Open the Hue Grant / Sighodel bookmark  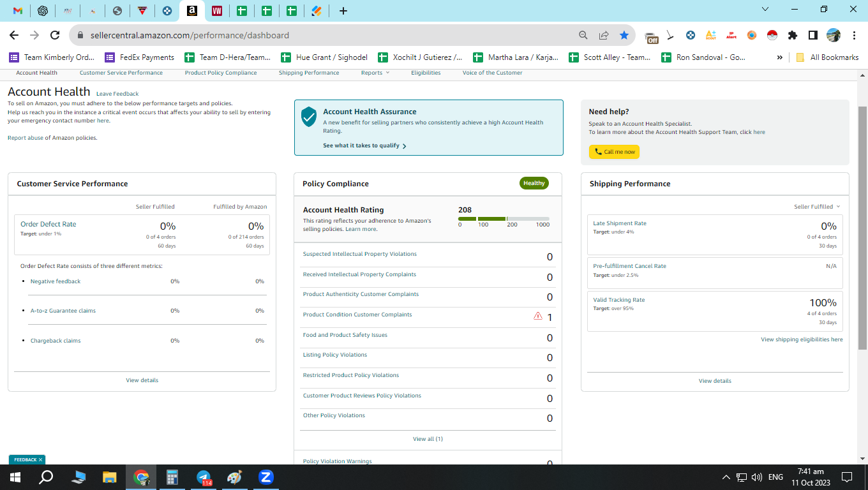click(x=324, y=57)
